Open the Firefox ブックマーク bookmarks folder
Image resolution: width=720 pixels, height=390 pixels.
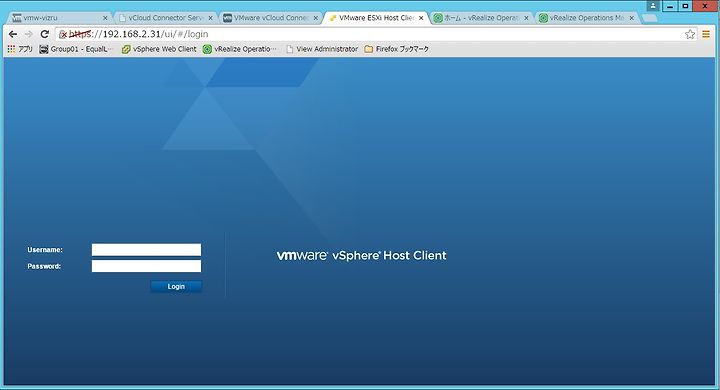[x=397, y=49]
